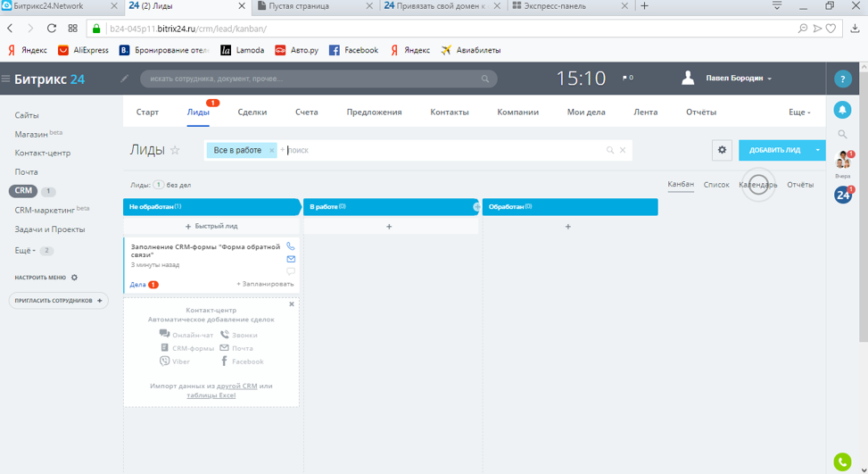Switch to the Сделки tab
This screenshot has width=868, height=474.
click(x=252, y=112)
